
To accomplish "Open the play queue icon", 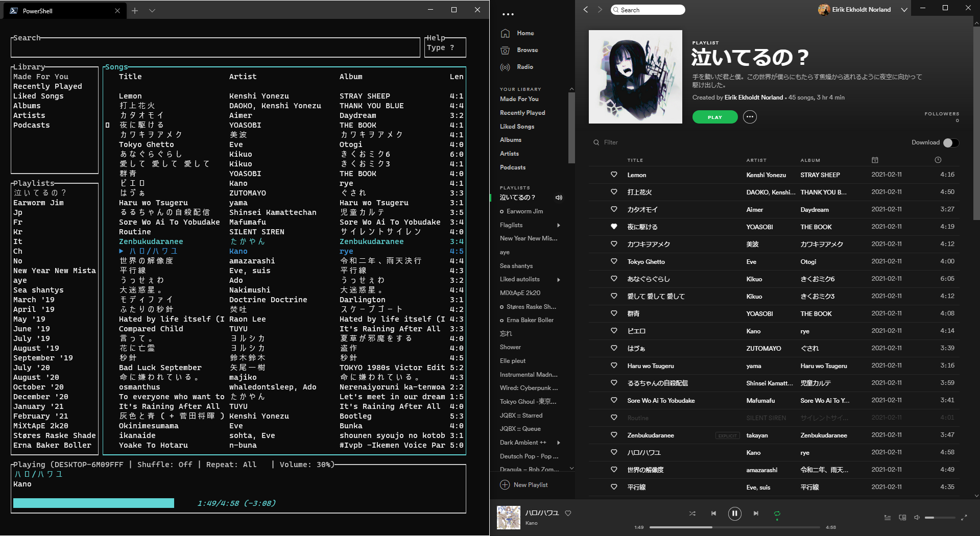I will coord(887,518).
